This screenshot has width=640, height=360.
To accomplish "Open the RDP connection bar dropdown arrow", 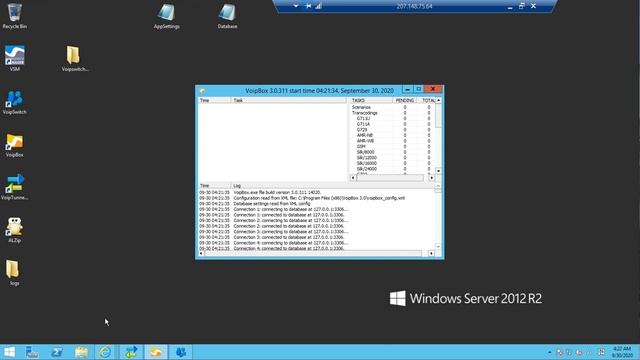I will [296, 6].
